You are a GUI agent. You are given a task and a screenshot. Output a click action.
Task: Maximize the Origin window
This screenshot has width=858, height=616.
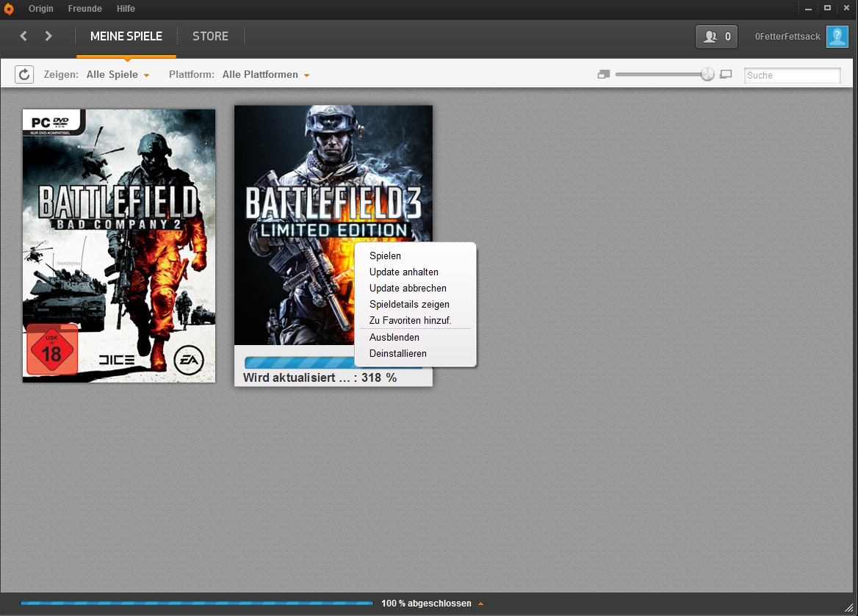click(x=827, y=8)
